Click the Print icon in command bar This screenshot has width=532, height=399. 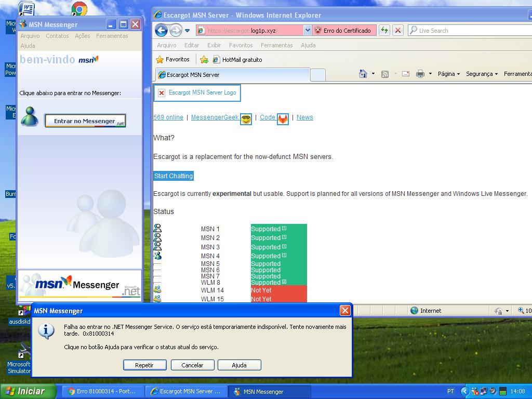420,74
